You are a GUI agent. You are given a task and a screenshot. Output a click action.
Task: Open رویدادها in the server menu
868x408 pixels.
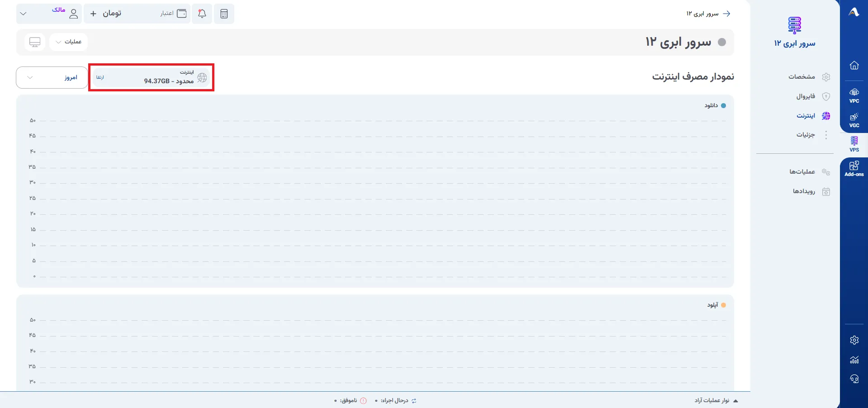[x=811, y=191]
